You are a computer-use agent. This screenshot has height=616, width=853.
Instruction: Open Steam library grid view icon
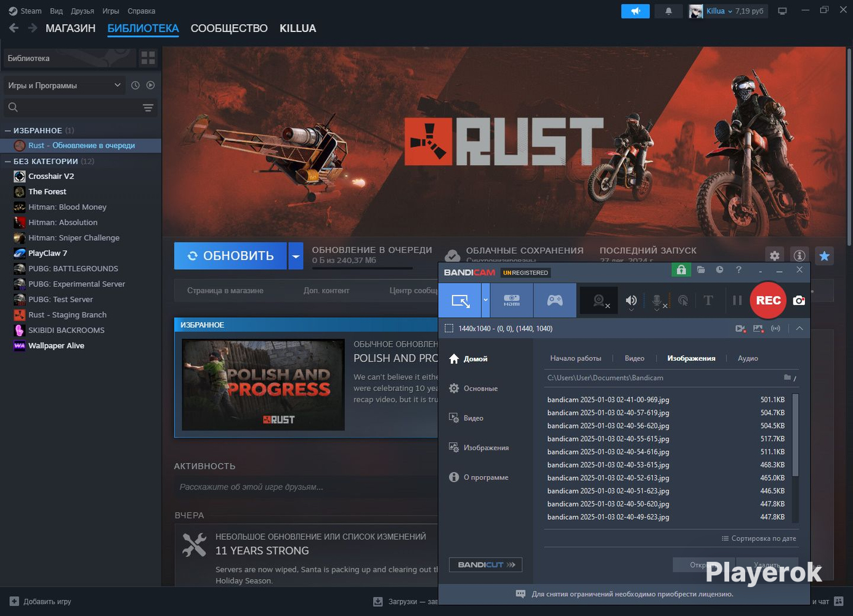148,58
